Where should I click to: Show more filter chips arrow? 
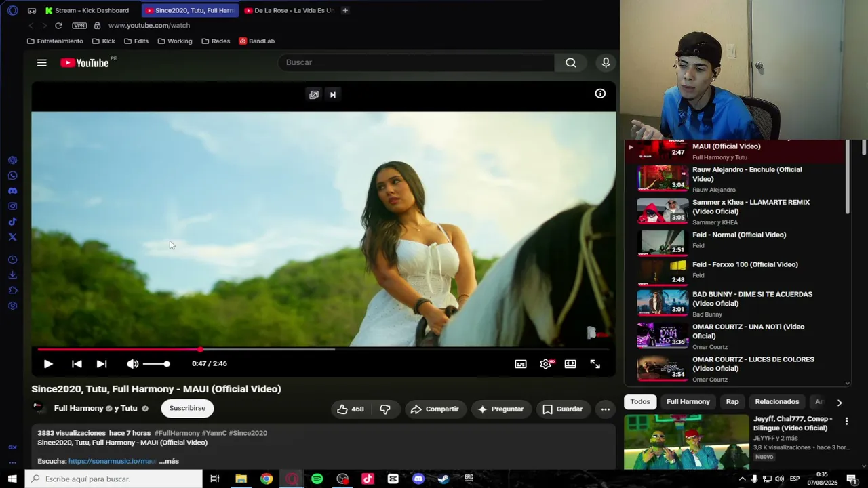tap(840, 403)
